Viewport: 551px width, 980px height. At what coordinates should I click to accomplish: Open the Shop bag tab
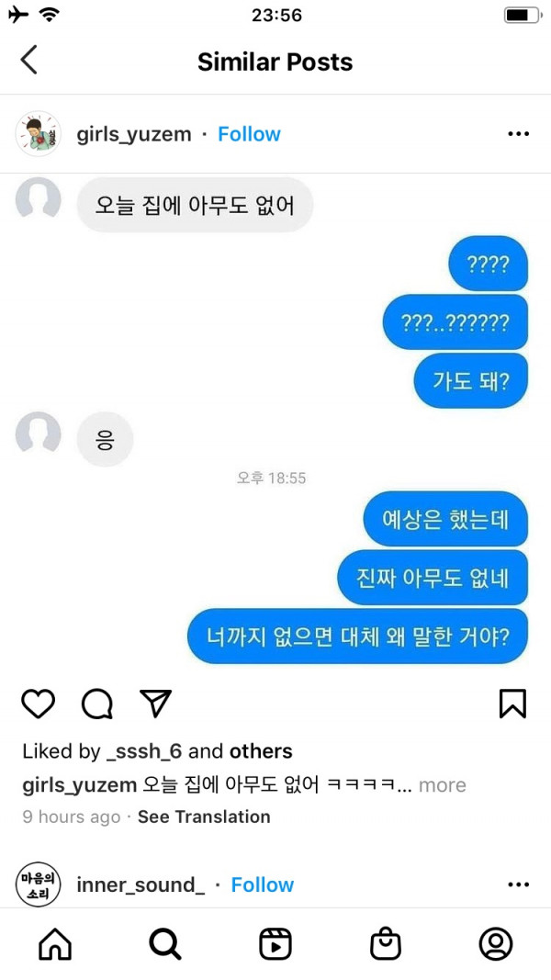click(386, 944)
